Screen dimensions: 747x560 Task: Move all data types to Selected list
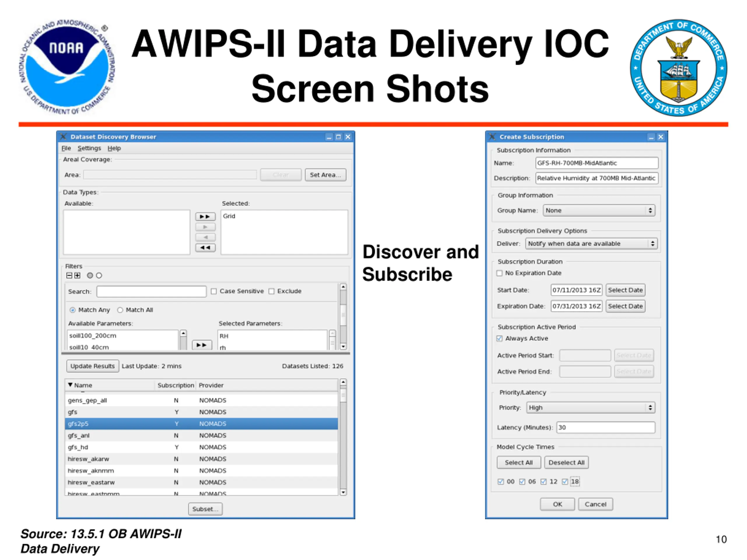click(x=205, y=216)
